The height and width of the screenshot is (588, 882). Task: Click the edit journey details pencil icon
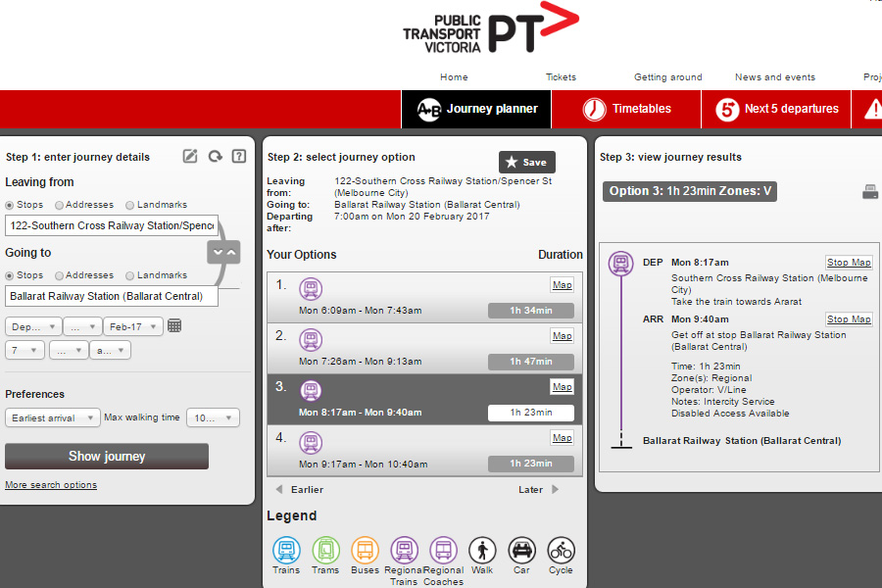190,157
